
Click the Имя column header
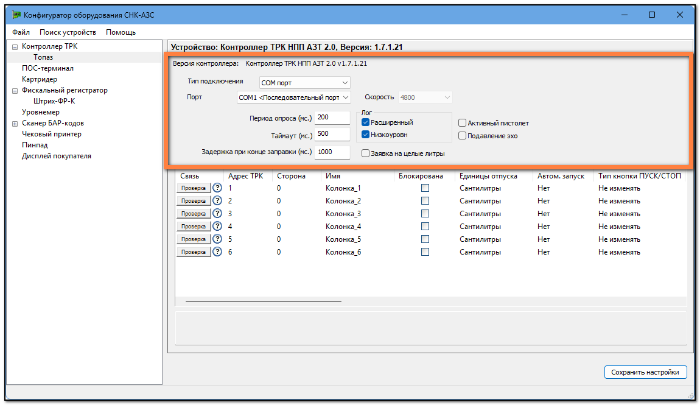pyautogui.click(x=333, y=176)
